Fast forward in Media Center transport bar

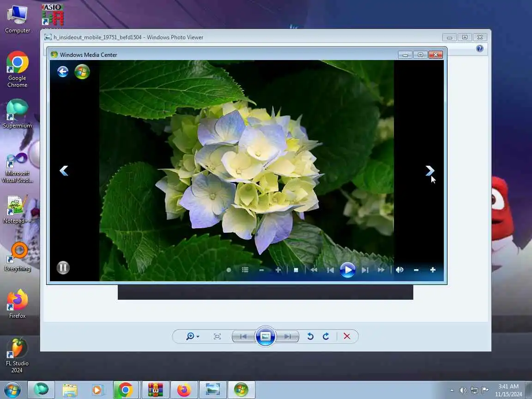coord(381,270)
